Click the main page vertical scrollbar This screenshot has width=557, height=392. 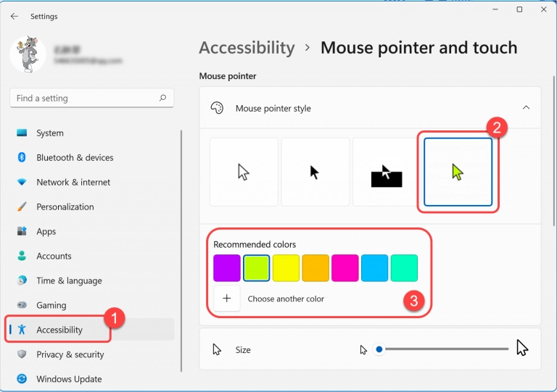click(x=554, y=151)
